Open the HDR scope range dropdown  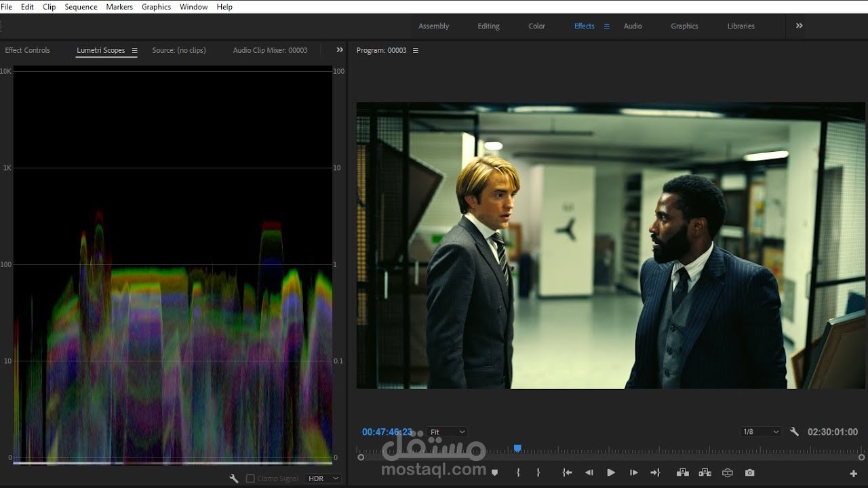(x=323, y=479)
